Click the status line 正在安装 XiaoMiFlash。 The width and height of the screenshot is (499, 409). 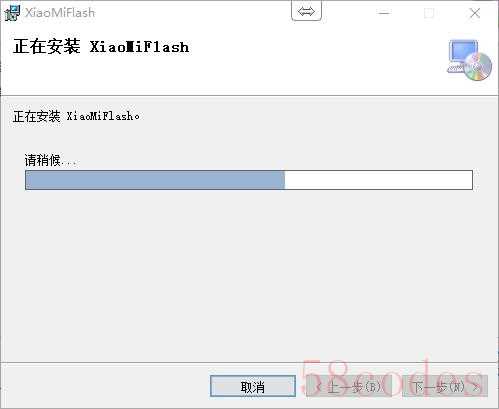(x=76, y=116)
